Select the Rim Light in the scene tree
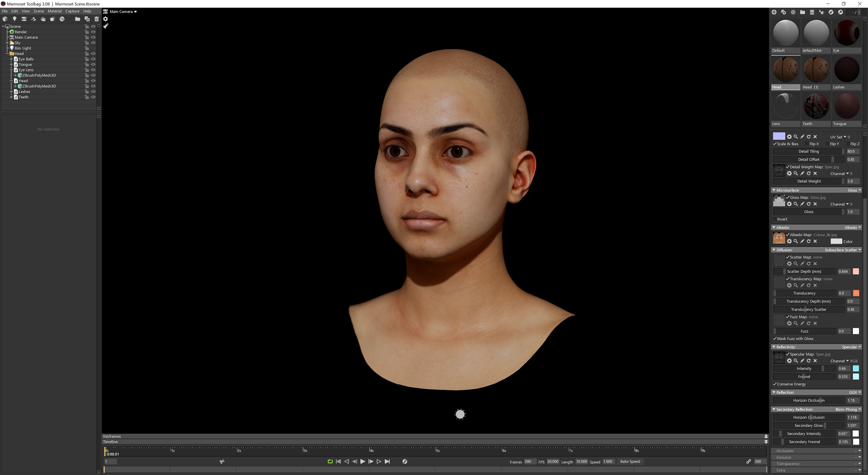Screen dimensions: 868x475 23,48
